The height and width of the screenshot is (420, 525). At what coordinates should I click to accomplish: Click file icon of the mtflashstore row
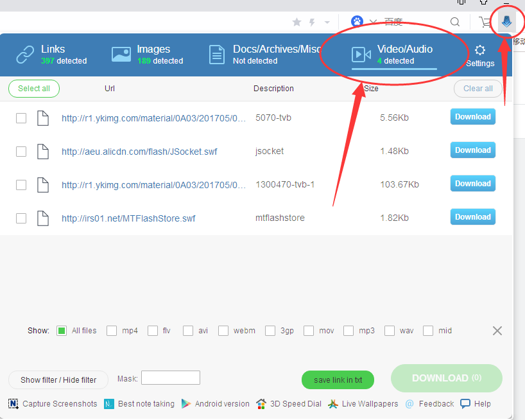tap(43, 218)
